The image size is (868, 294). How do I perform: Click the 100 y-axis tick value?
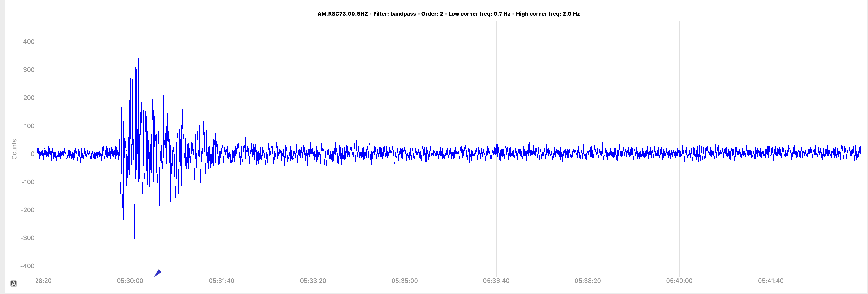(x=29, y=126)
